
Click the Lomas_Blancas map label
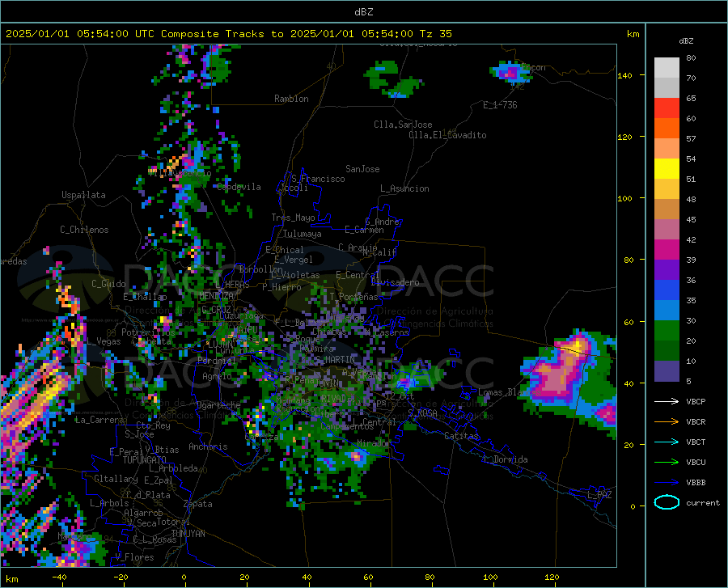pos(510,392)
